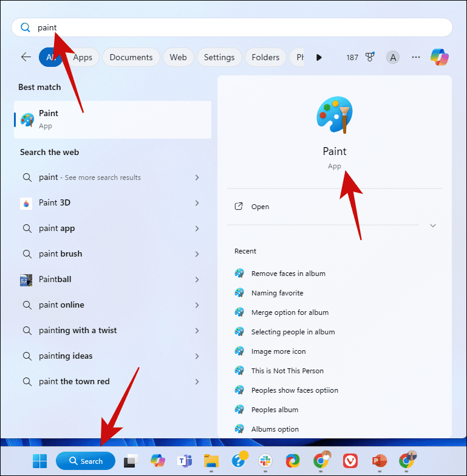Viewport: 467px width, 476px height.
Task: Open recent file 'Merge option for album'
Action: click(290, 312)
